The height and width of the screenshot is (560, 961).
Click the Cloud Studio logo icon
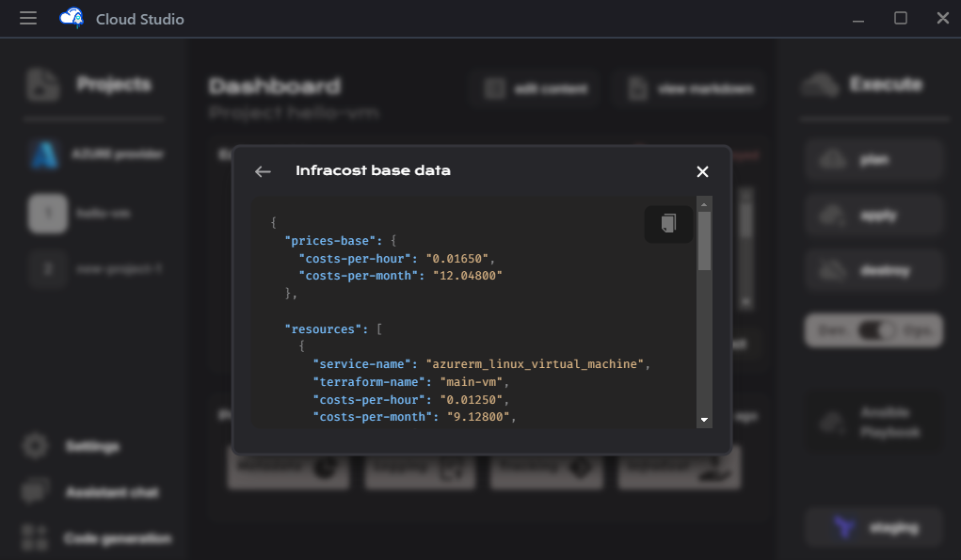coord(72,18)
